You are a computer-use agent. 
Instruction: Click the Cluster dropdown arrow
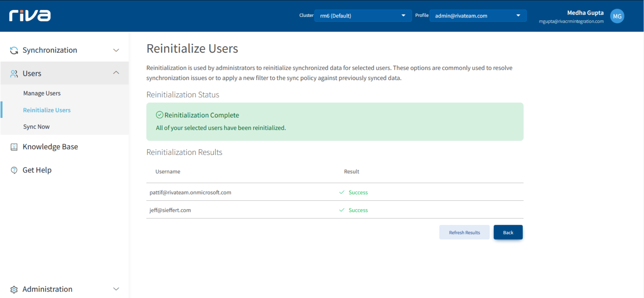click(x=403, y=16)
